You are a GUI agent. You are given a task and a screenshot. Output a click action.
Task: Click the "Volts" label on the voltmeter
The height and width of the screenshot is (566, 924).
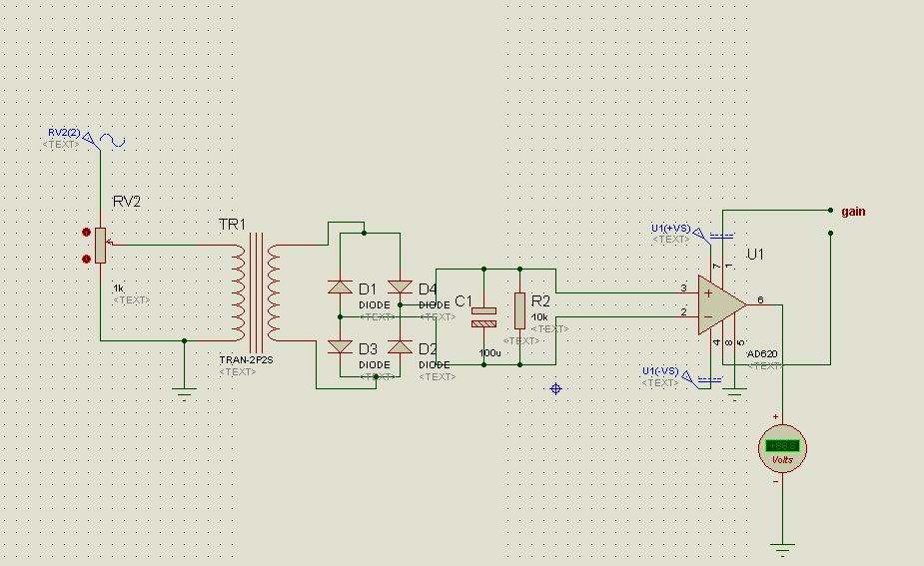click(x=782, y=459)
